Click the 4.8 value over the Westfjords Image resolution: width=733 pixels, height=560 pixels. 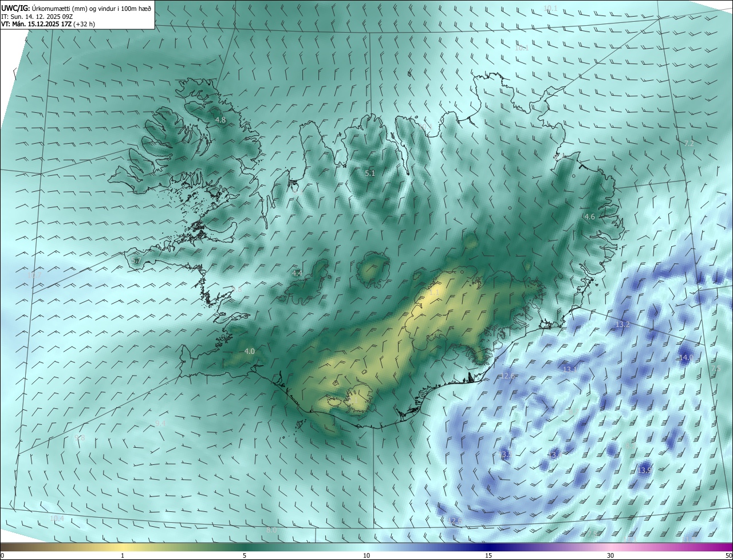coord(220,120)
